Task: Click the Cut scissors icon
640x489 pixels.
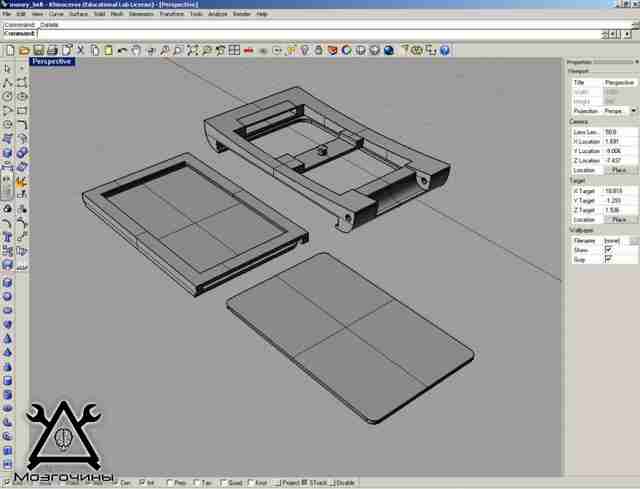Action: pos(80,50)
